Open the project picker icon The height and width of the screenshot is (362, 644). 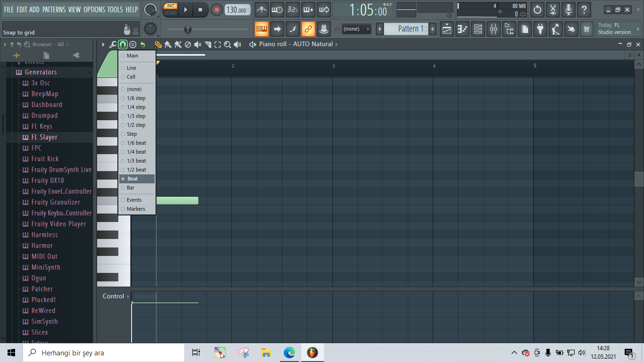[525, 29]
